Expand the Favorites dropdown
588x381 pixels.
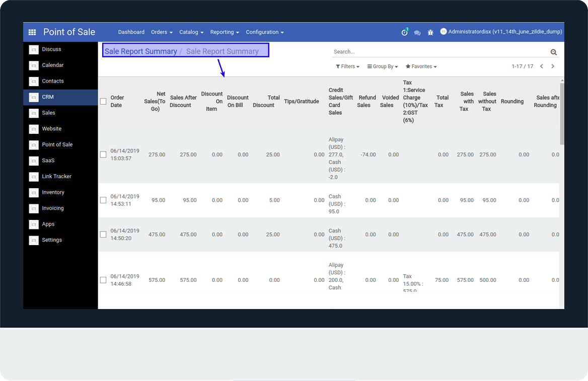tap(421, 66)
